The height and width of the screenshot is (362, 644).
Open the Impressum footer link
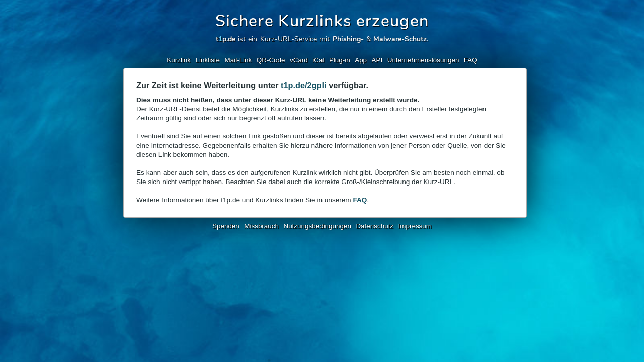415,226
